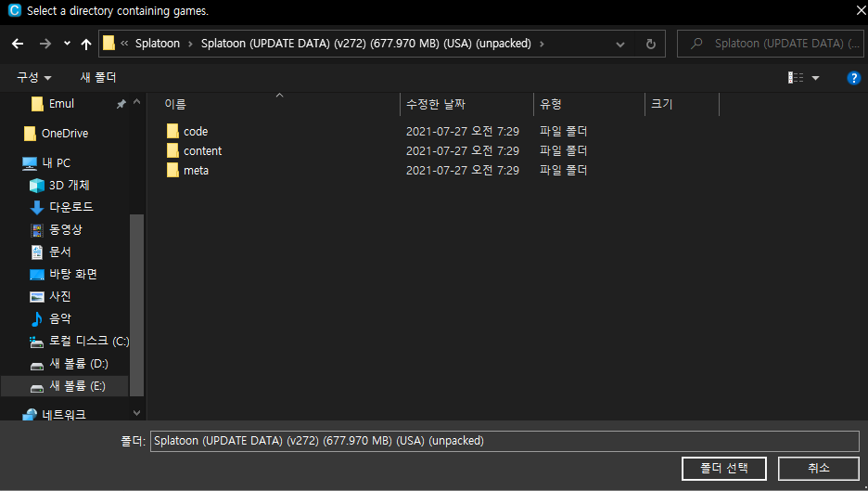Click the Splatoon breadcrumb segment
868x491 pixels.
coord(158,44)
